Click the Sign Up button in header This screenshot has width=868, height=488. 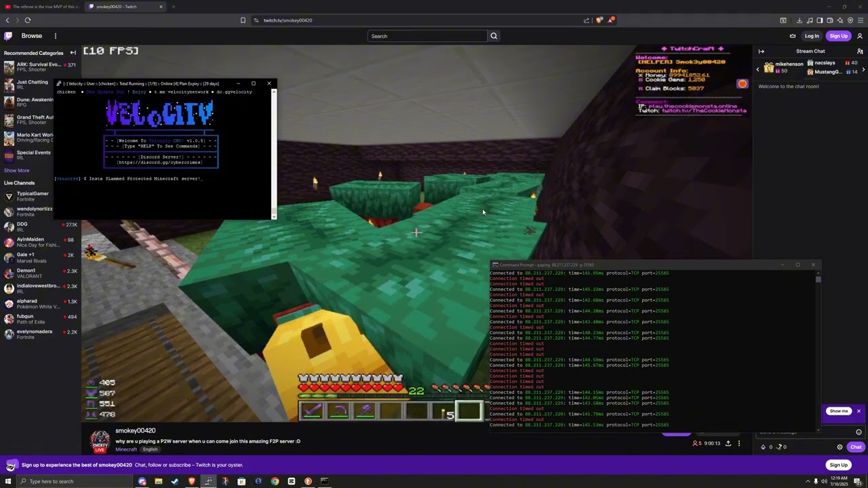839,36
